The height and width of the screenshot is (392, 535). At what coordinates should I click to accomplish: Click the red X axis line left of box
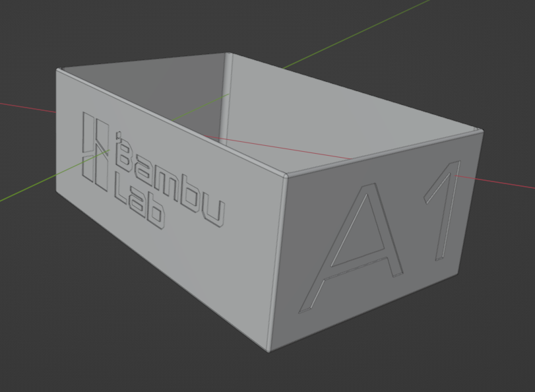point(26,107)
